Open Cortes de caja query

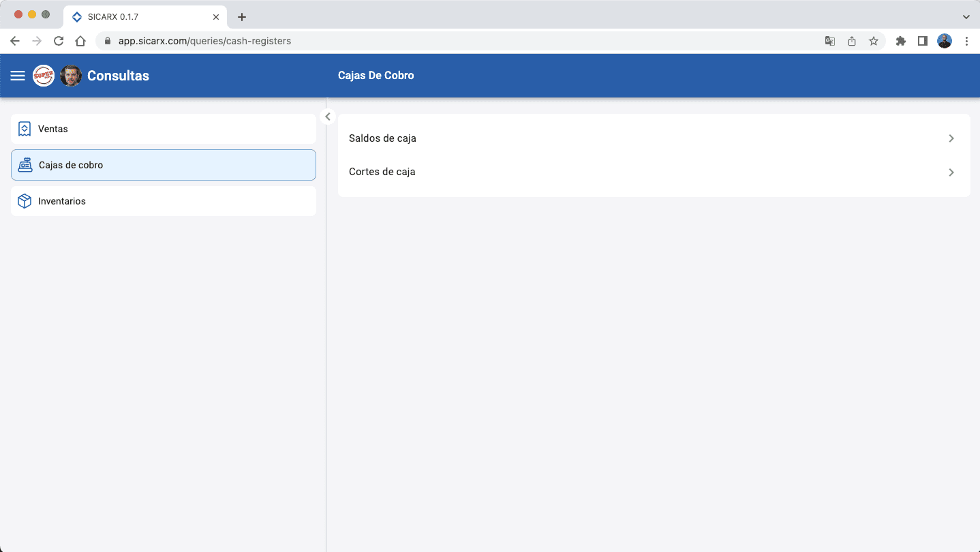click(382, 172)
